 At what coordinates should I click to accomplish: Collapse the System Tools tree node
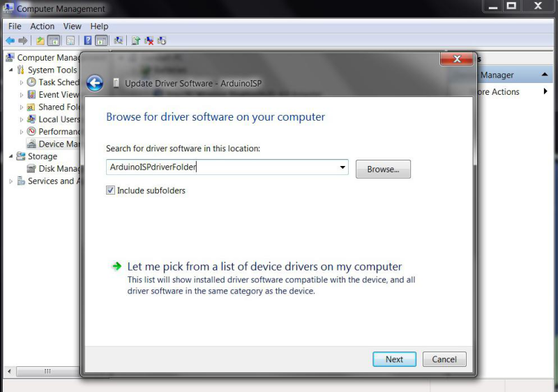pyautogui.click(x=10, y=70)
